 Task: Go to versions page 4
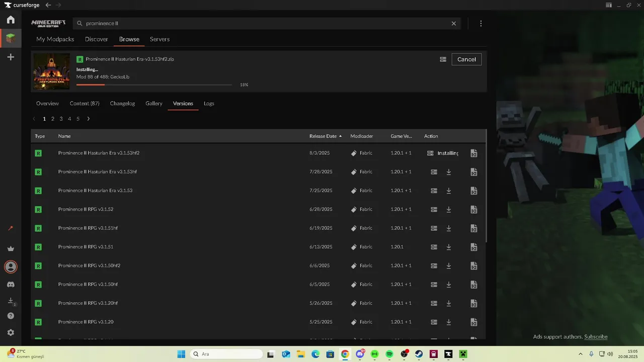pos(69,119)
